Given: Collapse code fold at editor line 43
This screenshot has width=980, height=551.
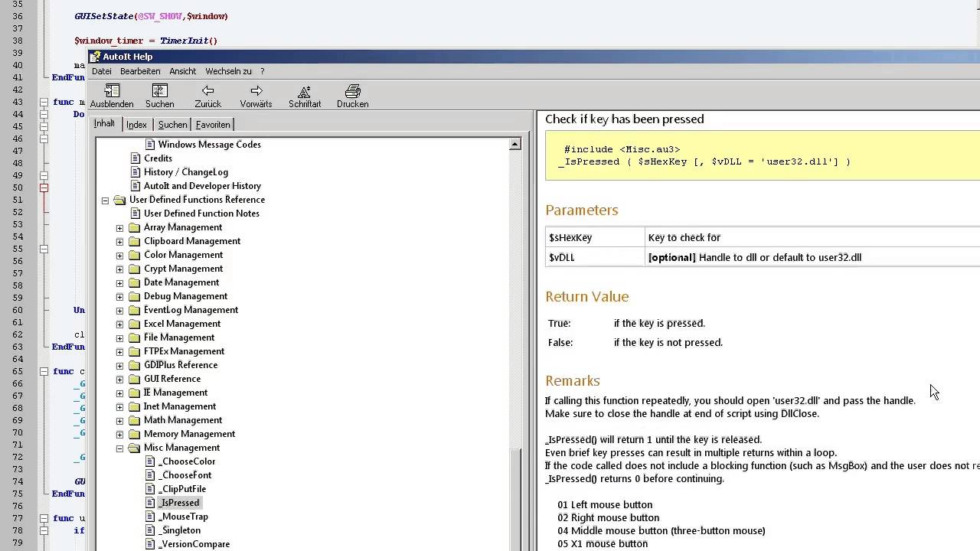Looking at the screenshot, I should 44,102.
